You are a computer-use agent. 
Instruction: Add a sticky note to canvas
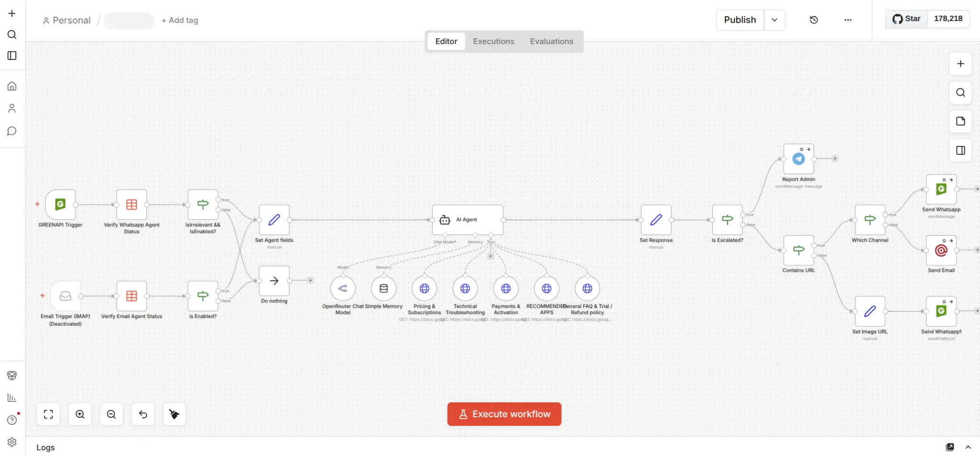pos(960,122)
